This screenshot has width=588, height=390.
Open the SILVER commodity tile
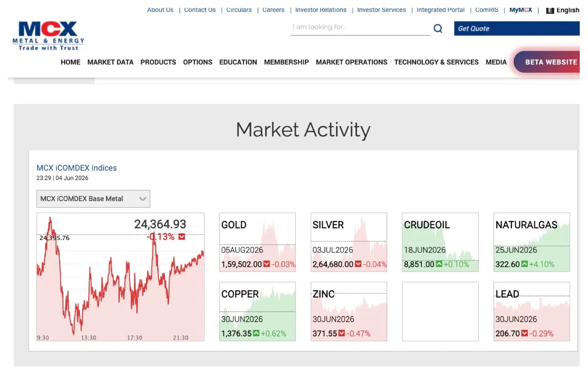pyautogui.click(x=349, y=242)
